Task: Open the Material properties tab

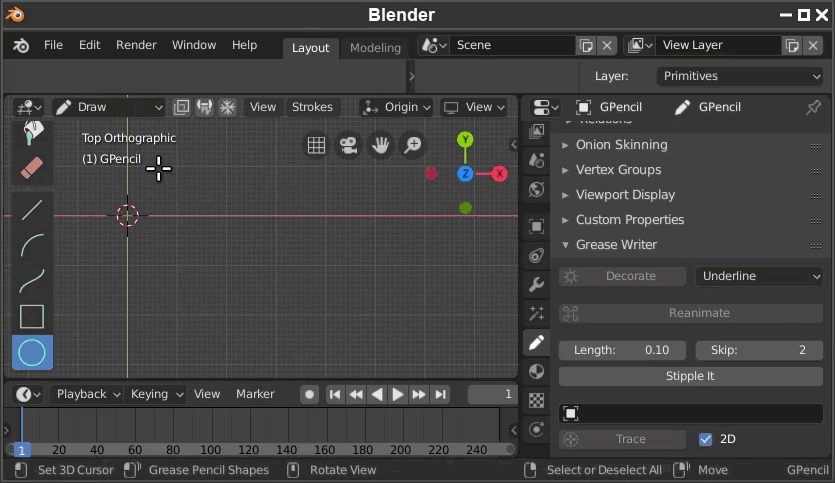Action: [x=536, y=371]
